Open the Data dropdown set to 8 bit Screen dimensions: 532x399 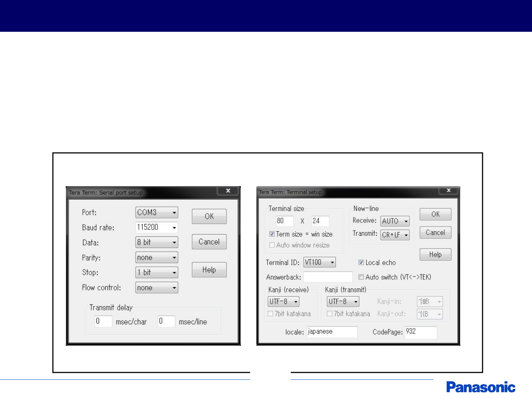point(157,242)
